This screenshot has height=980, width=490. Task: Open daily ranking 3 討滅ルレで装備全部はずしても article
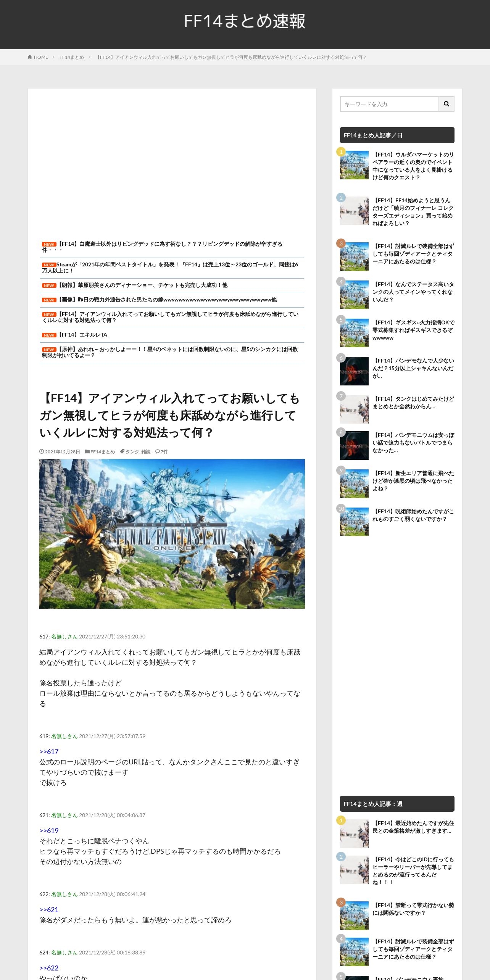413,254
